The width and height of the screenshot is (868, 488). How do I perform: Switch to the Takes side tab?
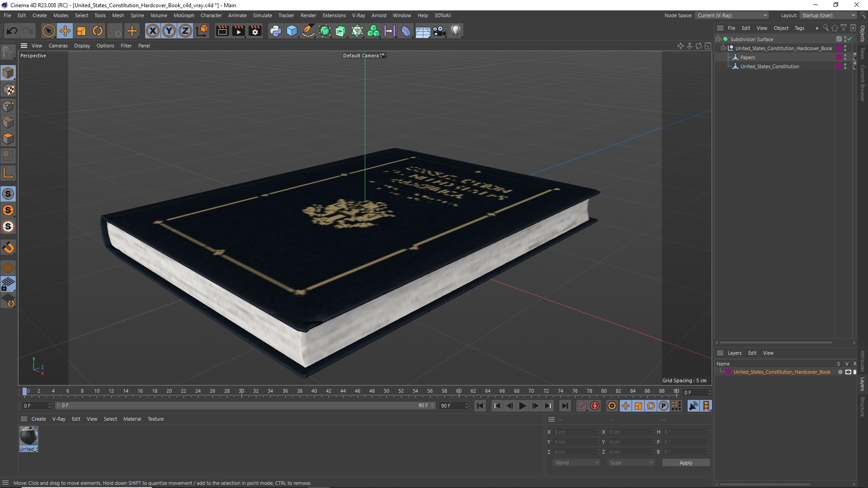[x=863, y=53]
